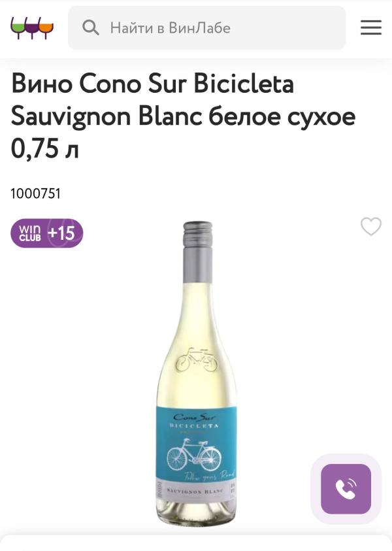392x551 pixels.
Task: Open the wine bottle product image
Action: point(197,373)
